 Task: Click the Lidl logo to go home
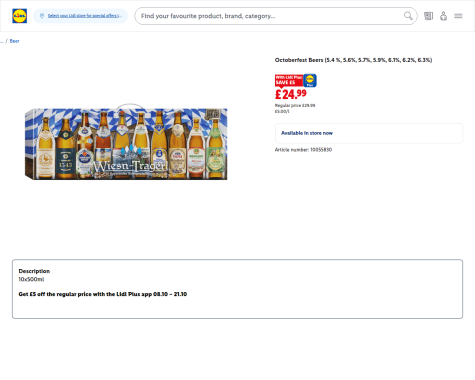coord(19,16)
